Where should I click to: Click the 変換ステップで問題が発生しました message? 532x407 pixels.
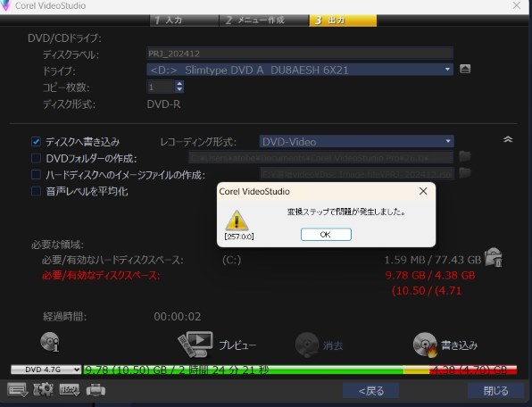(x=346, y=212)
